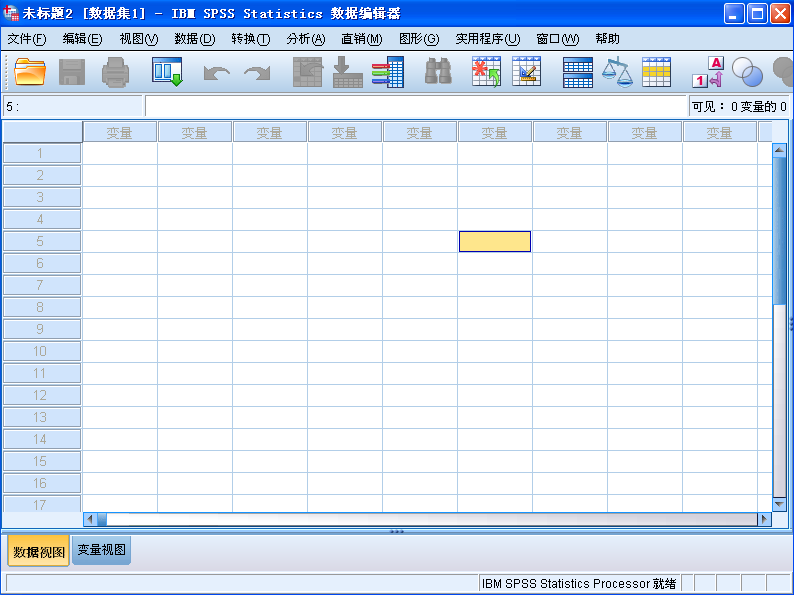The image size is (794, 595).
Task: Click the first 变量 column header
Action: pos(120,132)
